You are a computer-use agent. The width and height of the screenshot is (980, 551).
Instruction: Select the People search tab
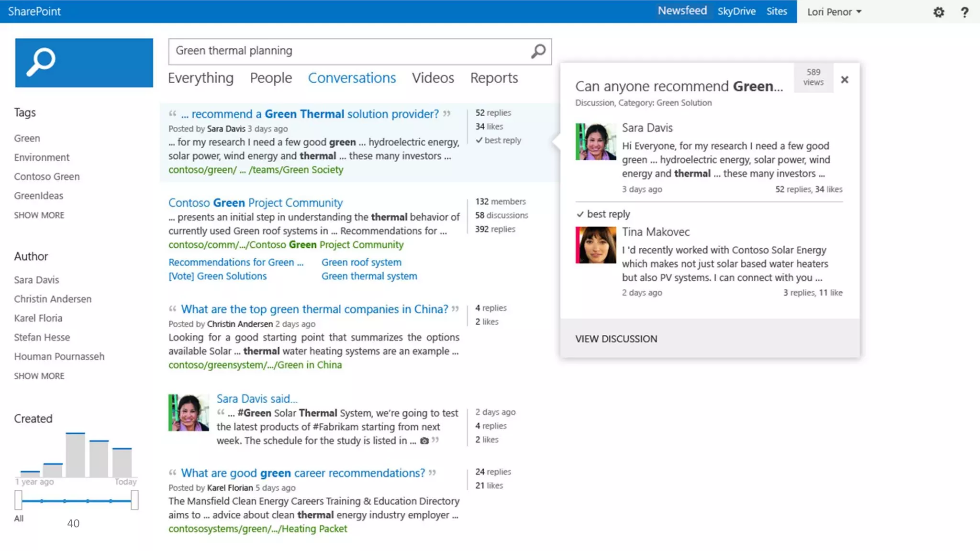tap(270, 78)
